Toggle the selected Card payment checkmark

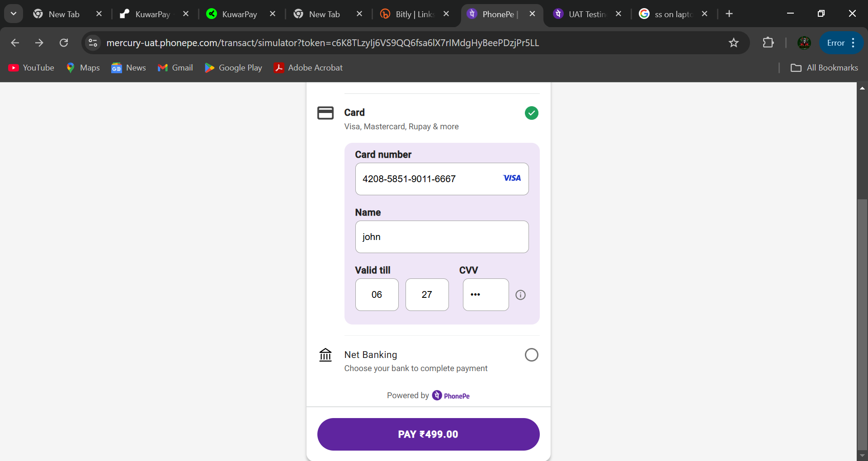click(531, 113)
